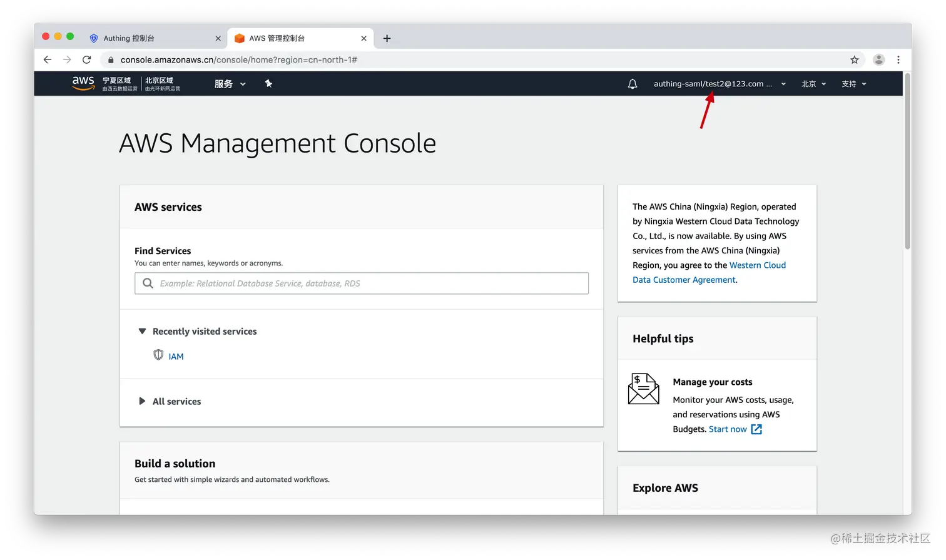
Task: Click the magnifier icon in Find Services
Action: [148, 283]
